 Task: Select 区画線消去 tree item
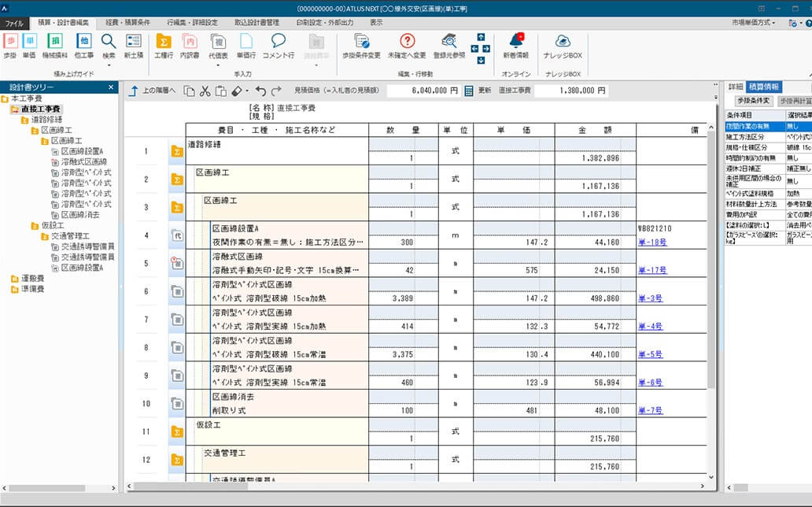pyautogui.click(x=80, y=215)
